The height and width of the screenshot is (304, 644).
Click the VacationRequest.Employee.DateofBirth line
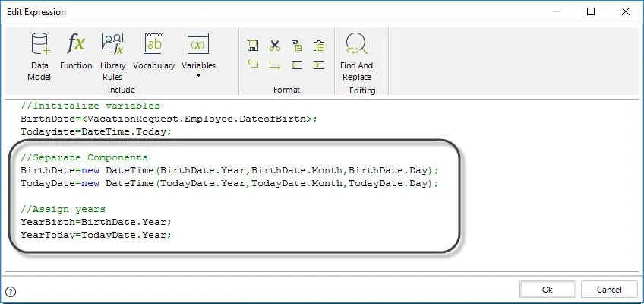tap(169, 119)
